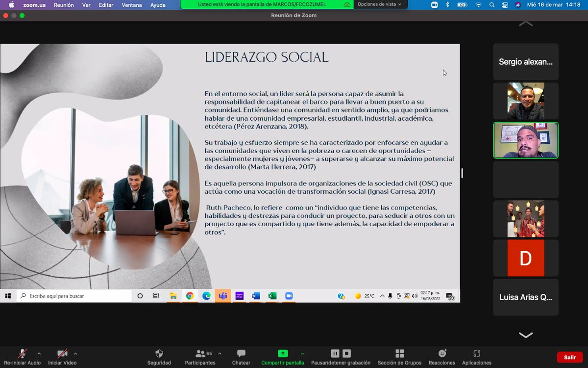Click the LIDERAZGO SOCIAL slide title
The image size is (588, 368).
click(267, 58)
